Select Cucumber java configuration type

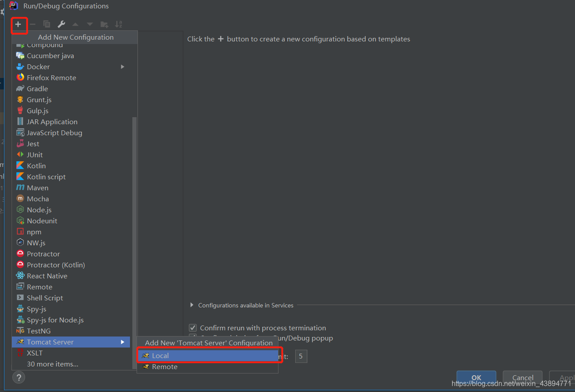click(x=71, y=55)
